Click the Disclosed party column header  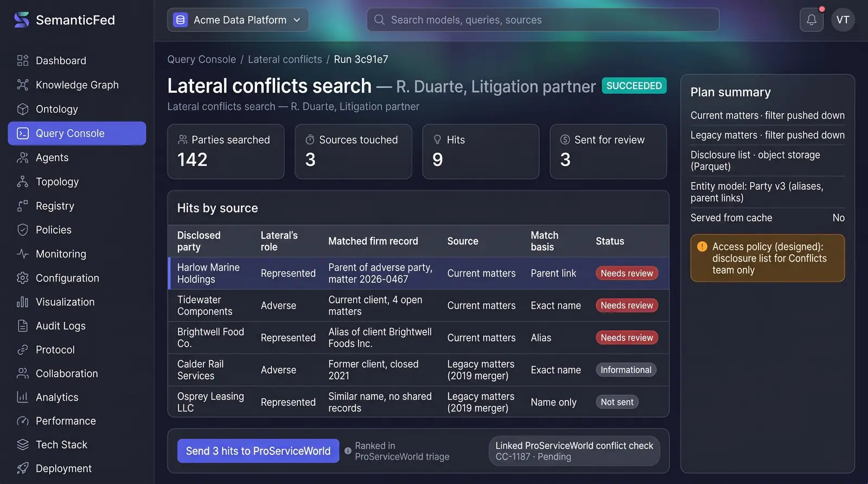199,241
